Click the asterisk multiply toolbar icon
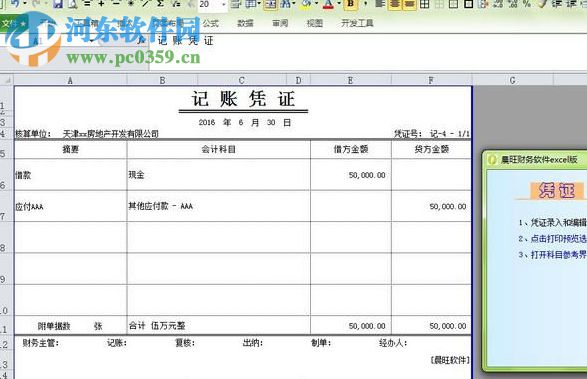Viewport: 587px width, 379px height. tap(131, 4)
